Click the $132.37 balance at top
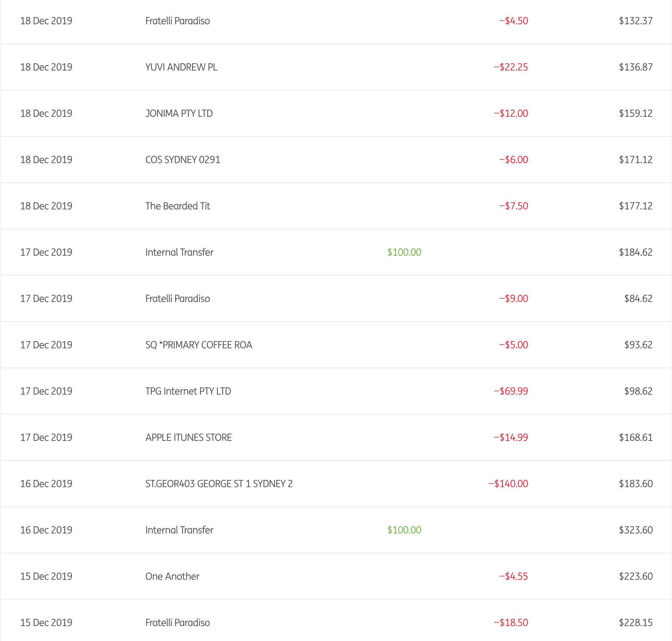The image size is (672, 641). pos(636,21)
